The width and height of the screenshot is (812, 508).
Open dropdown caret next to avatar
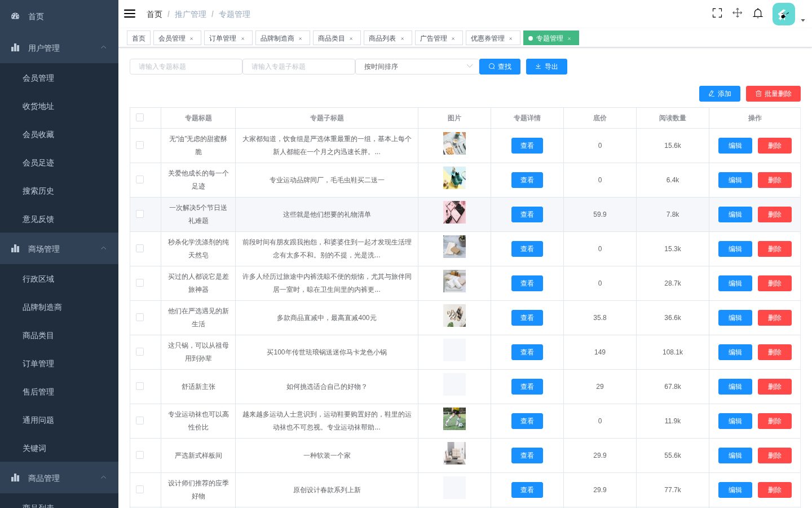(803, 20)
